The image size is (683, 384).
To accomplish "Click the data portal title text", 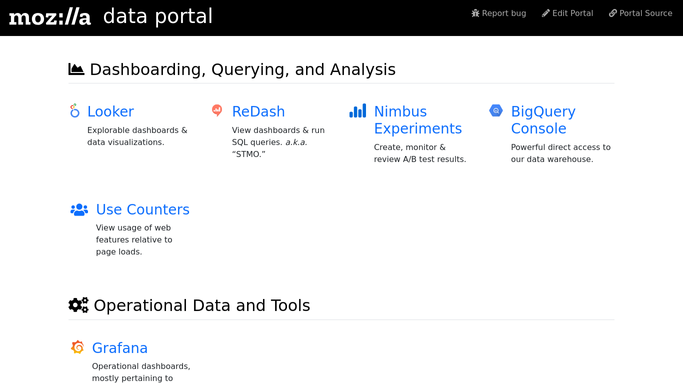I will tap(158, 17).
